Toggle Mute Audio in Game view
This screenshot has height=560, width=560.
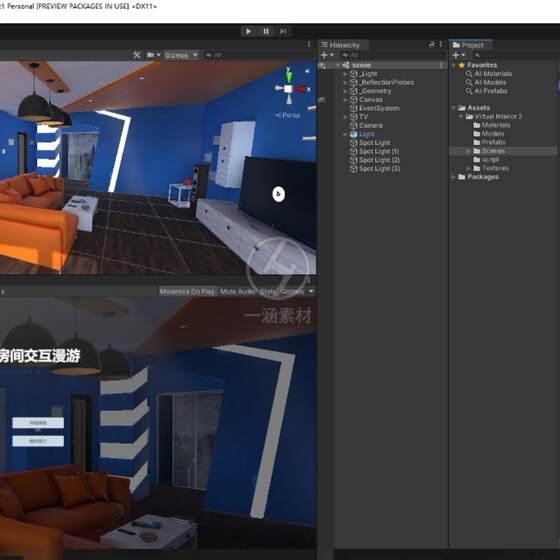237,292
